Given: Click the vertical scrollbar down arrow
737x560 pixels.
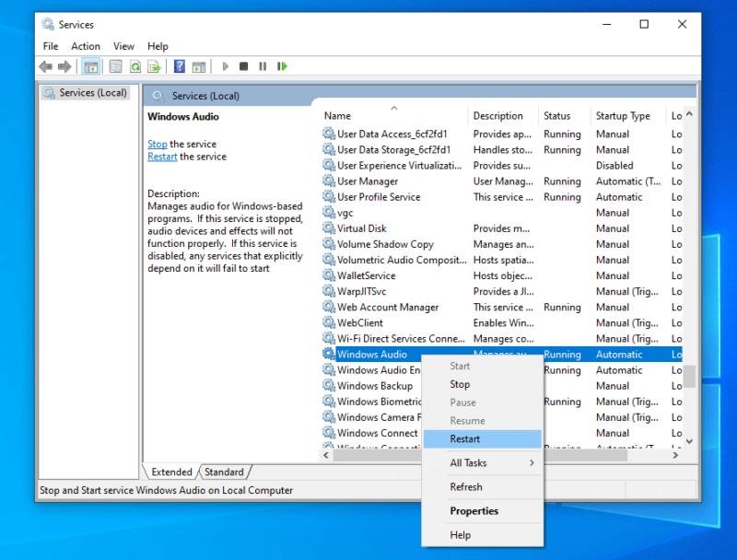Looking at the screenshot, I should (x=689, y=441).
